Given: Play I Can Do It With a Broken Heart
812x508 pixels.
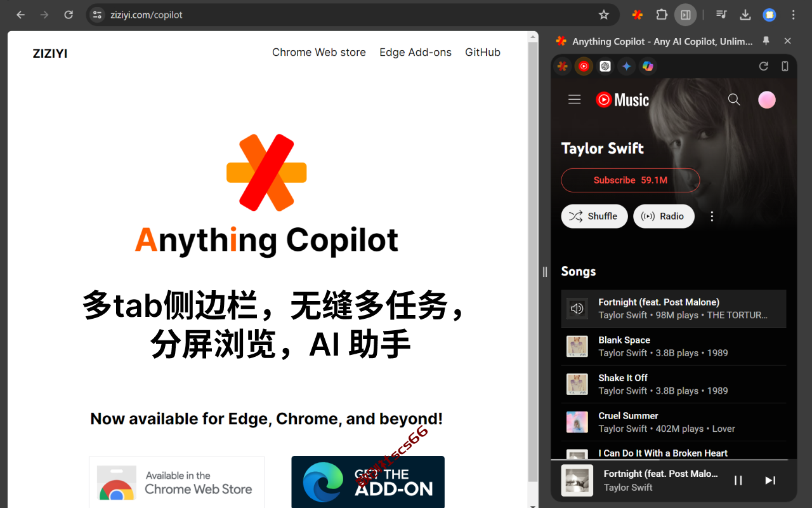Looking at the screenshot, I should (x=674, y=451).
